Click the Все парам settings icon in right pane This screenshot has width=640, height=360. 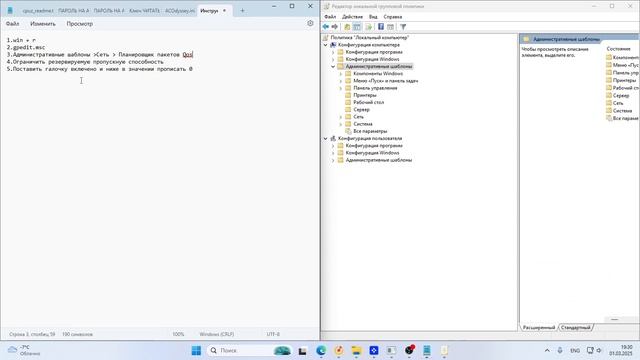click(x=609, y=118)
